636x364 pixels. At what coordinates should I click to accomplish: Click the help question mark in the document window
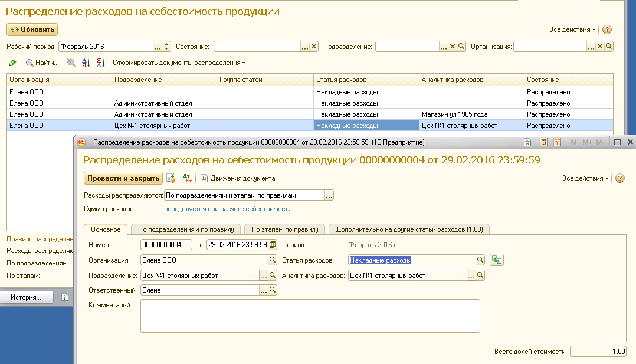pos(620,178)
